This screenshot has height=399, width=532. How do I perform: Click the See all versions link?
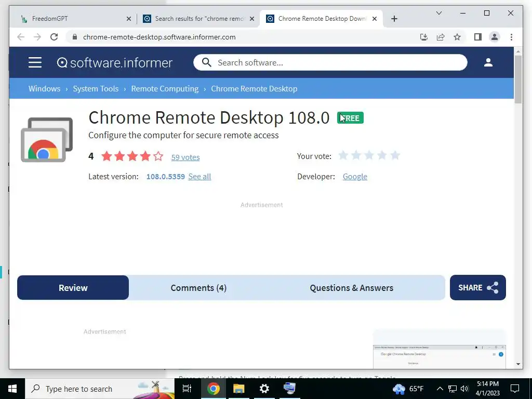(x=199, y=177)
